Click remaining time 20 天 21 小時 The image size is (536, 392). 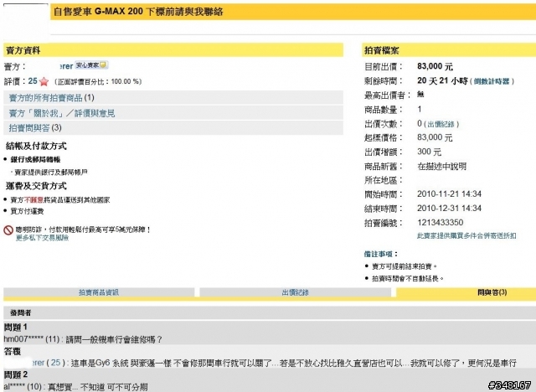(x=442, y=80)
